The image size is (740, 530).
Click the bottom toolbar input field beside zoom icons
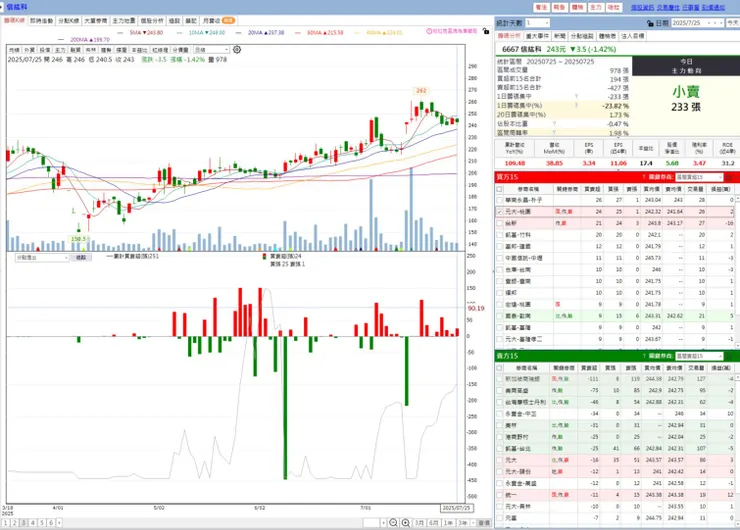click(371, 522)
